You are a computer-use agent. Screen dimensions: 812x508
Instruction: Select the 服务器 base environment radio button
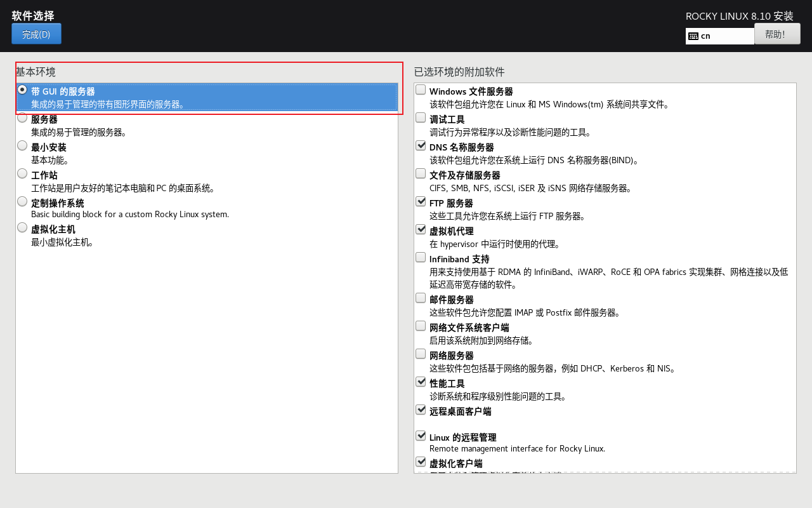pos(22,117)
